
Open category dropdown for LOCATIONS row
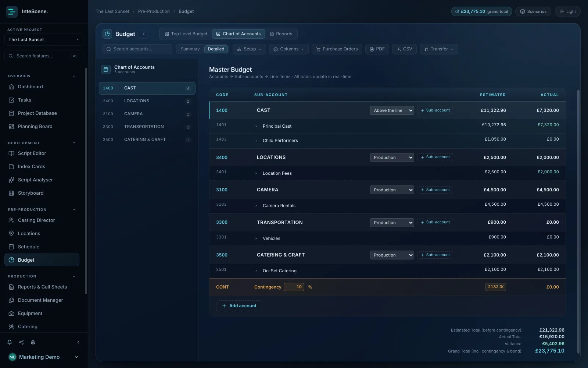point(392,158)
